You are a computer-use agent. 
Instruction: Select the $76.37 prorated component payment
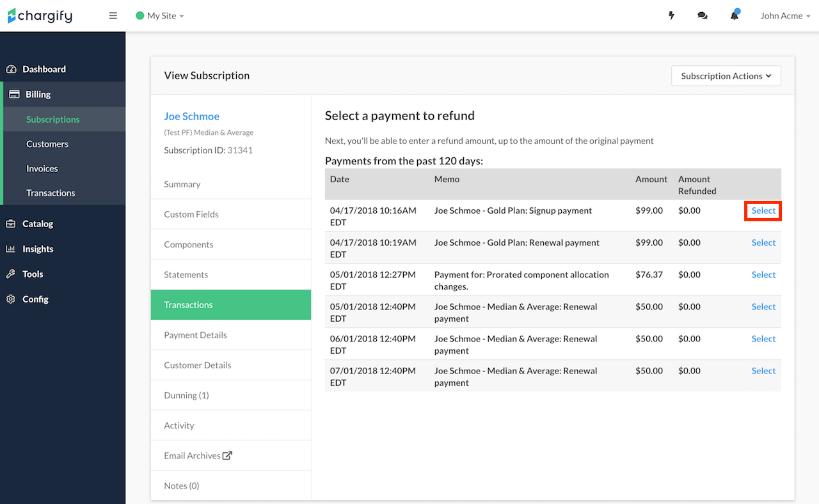tap(763, 274)
